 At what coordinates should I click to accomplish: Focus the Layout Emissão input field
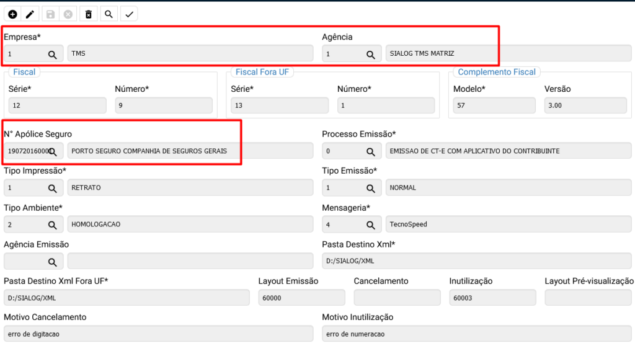(301, 298)
